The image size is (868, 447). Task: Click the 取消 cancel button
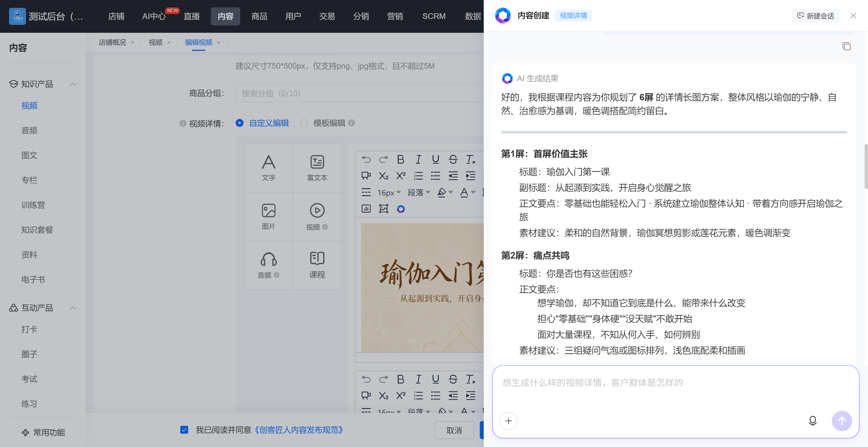point(454,430)
